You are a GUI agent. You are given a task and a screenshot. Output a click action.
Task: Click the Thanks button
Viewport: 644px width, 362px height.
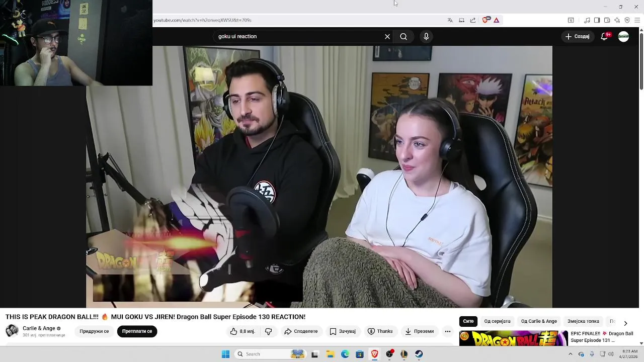point(380,331)
